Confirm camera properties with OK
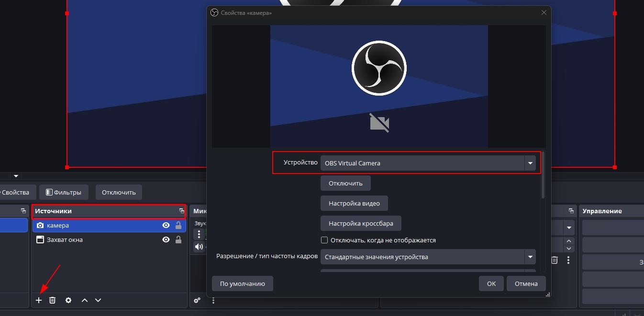This screenshot has width=644, height=316. click(491, 283)
